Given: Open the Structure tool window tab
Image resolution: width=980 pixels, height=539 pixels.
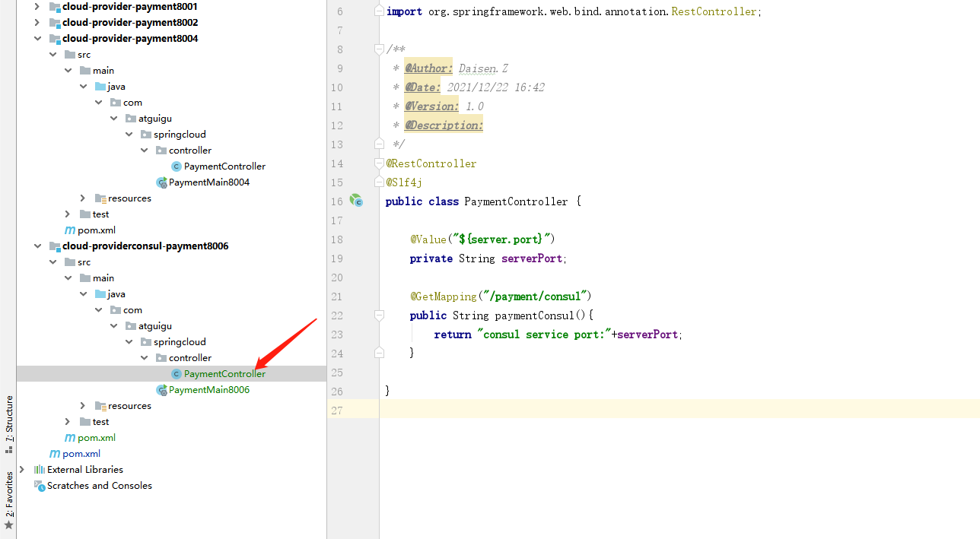Looking at the screenshot, I should click(x=9, y=423).
